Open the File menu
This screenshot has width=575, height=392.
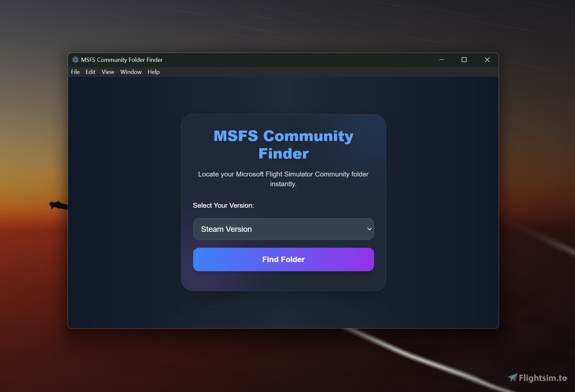point(75,72)
